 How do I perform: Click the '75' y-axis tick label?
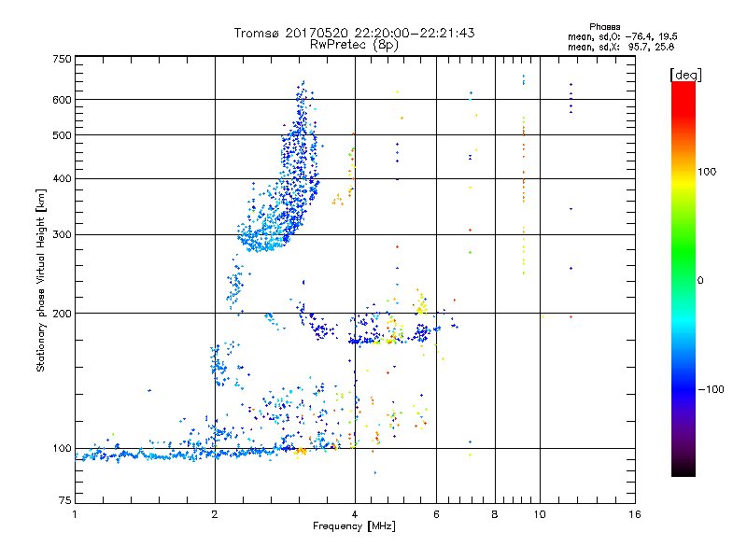[x=65, y=500]
